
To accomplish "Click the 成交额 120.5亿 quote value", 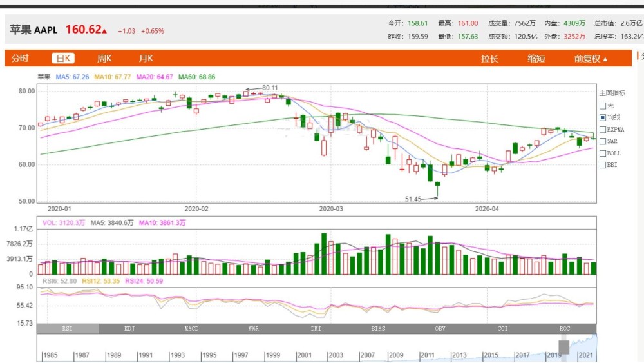I will coord(513,37).
